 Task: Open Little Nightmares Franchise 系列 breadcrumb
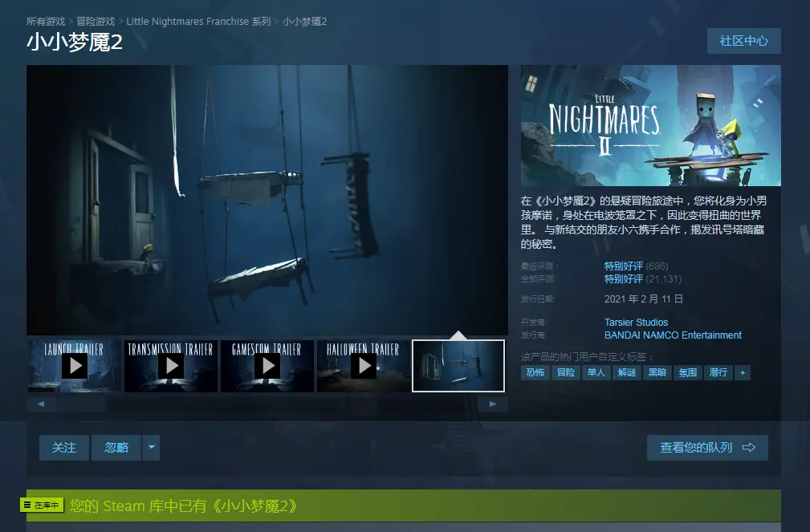click(x=198, y=21)
